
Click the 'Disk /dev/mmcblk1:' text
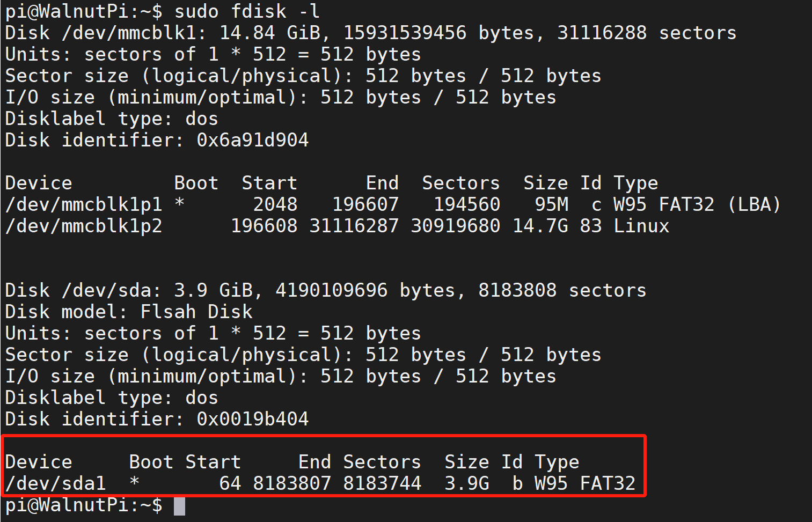click(x=106, y=33)
